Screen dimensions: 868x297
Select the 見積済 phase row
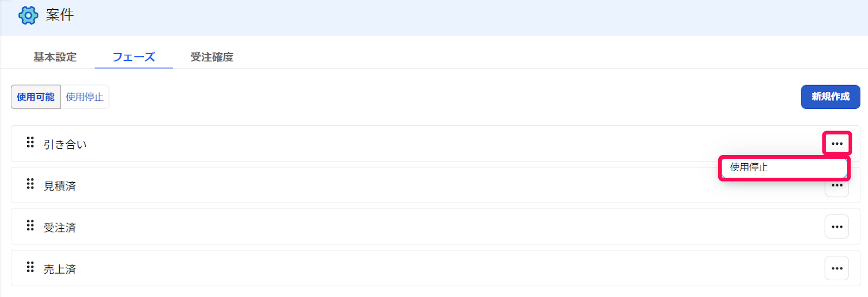[x=436, y=185]
